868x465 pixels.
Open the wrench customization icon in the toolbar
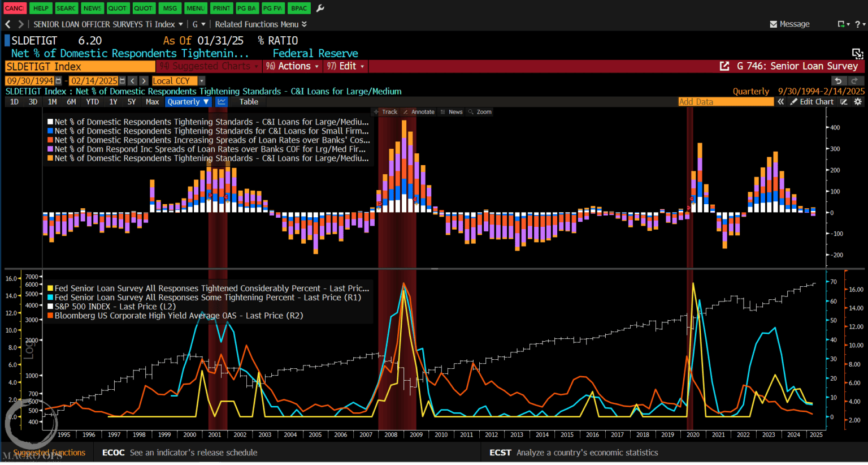320,8
